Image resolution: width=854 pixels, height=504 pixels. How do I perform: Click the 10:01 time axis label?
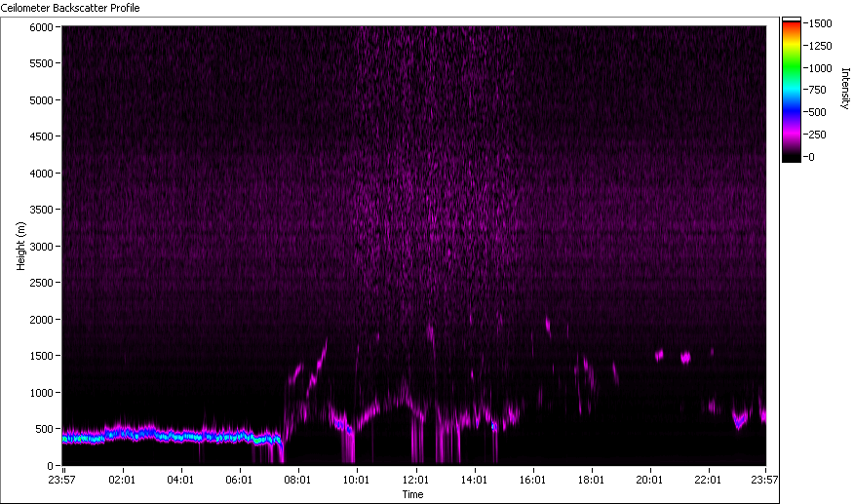[356, 480]
